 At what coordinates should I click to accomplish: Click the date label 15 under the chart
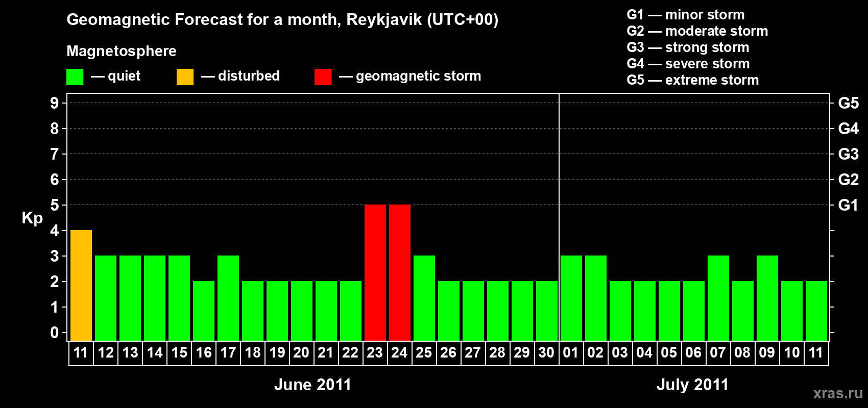[179, 353]
